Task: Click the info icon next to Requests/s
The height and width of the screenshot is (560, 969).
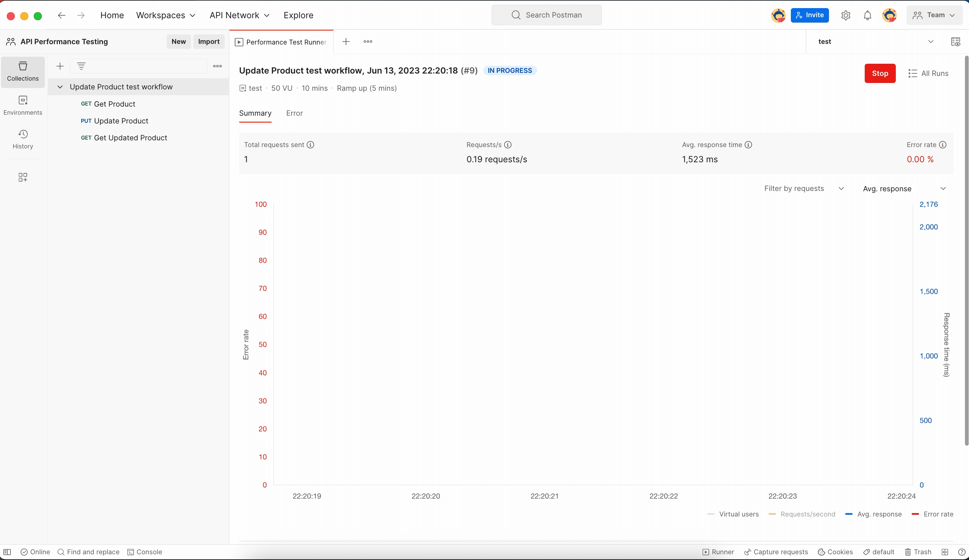Action: [x=508, y=145]
